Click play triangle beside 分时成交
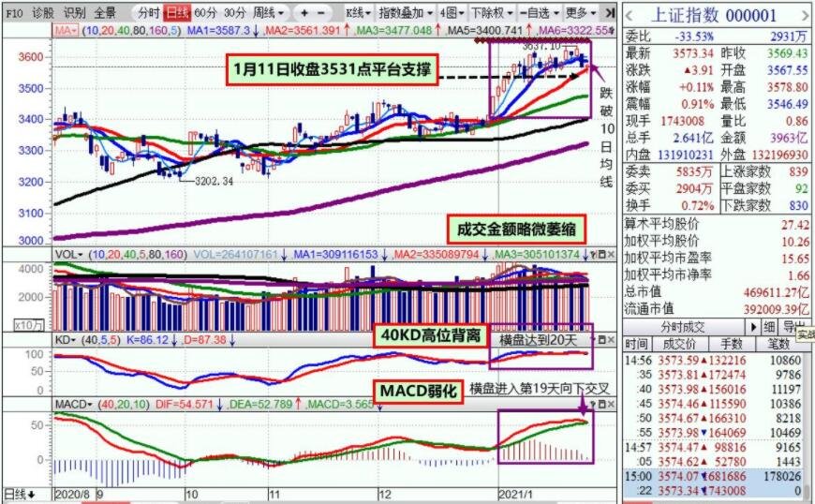Screen dimensions: 815x504 click(753, 327)
